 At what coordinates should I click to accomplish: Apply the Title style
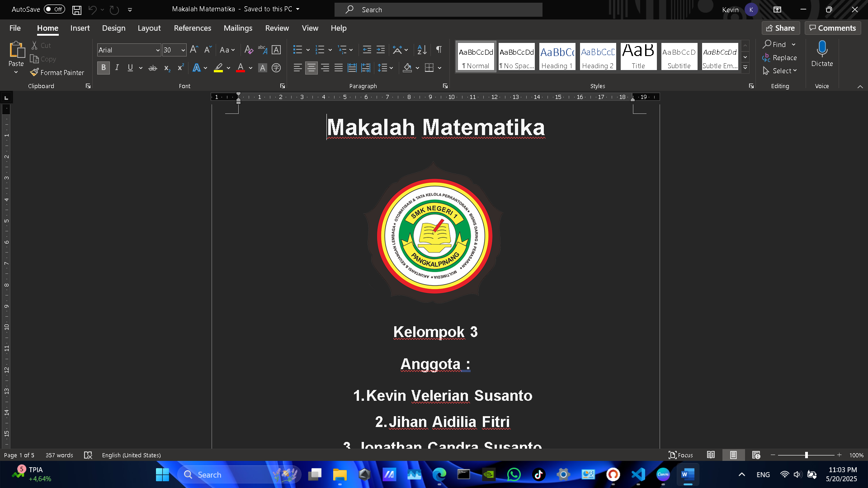tap(638, 56)
